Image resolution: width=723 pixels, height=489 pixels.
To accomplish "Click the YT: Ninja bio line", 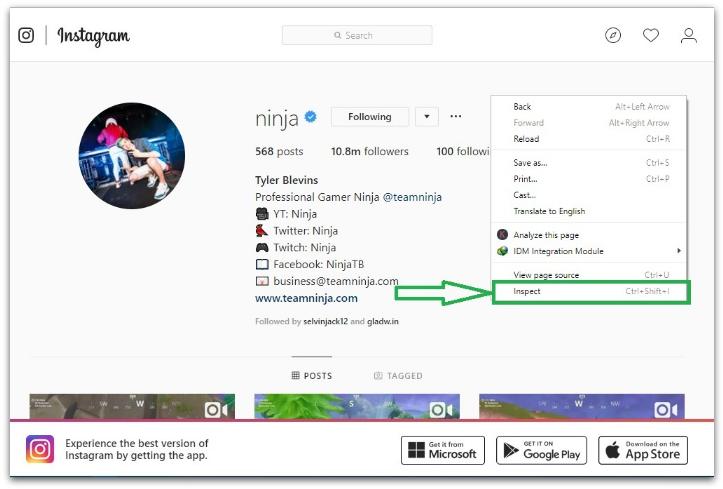I will [x=286, y=214].
